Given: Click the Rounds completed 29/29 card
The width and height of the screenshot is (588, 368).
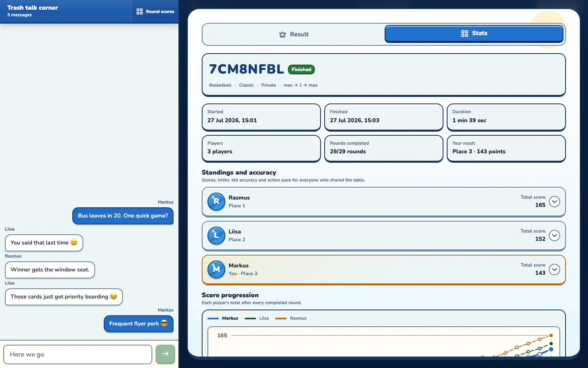Looking at the screenshot, I should click(x=384, y=148).
